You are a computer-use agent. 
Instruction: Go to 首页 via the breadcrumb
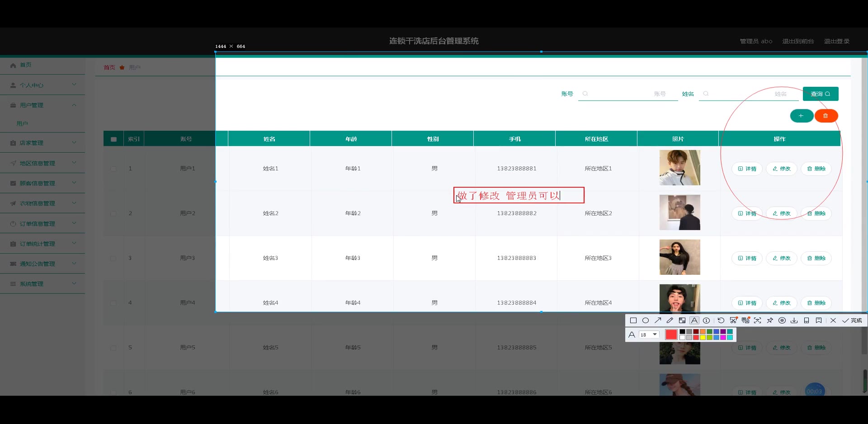pyautogui.click(x=109, y=67)
